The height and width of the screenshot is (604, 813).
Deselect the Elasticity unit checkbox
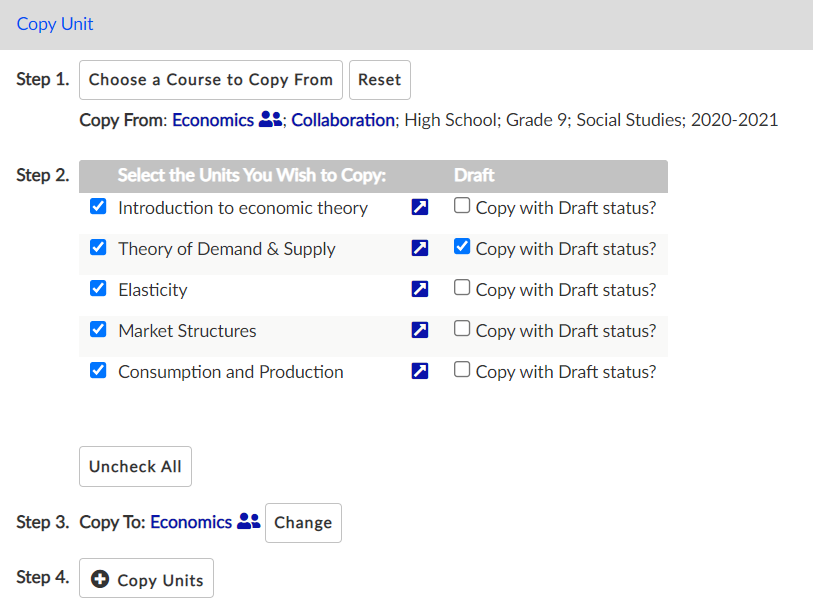pos(98,288)
